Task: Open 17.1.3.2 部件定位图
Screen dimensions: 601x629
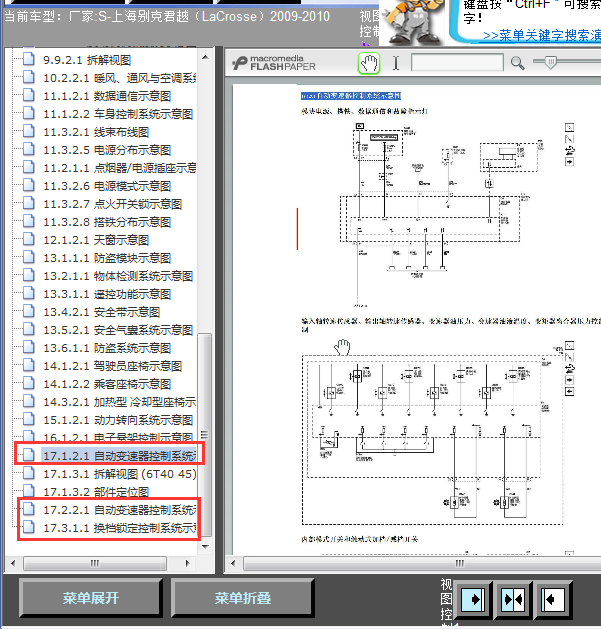Action: click(x=96, y=492)
